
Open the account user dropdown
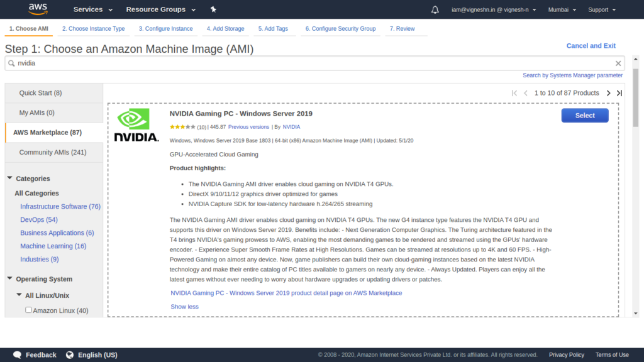click(494, 9)
